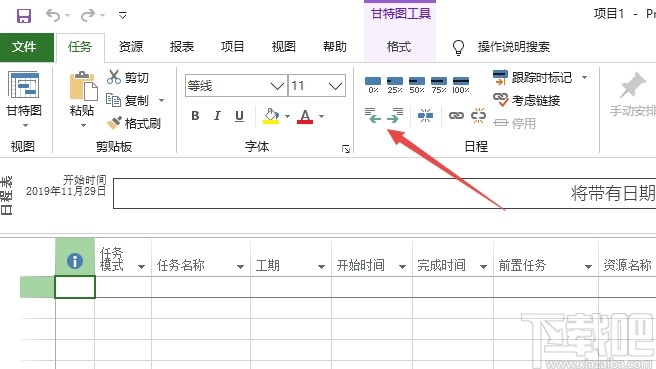Screen dimensions: 656x369
Task: Click the 考虑链接 button
Action: (x=526, y=100)
